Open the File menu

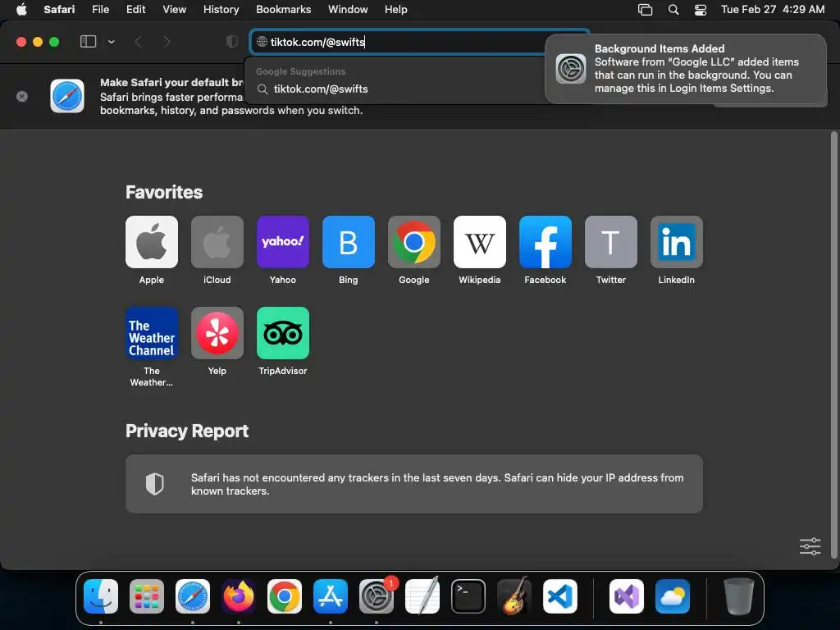100,9
